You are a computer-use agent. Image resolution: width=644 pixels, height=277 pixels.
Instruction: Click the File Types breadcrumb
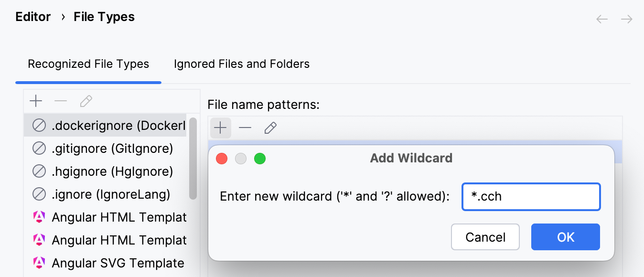click(x=104, y=17)
